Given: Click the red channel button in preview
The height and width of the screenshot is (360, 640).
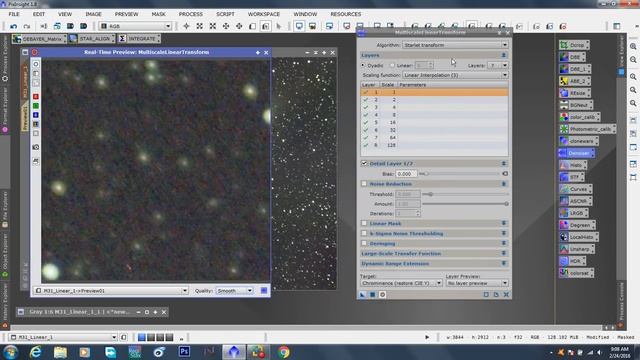Looking at the screenshot, I should pyautogui.click(x=36, y=97).
